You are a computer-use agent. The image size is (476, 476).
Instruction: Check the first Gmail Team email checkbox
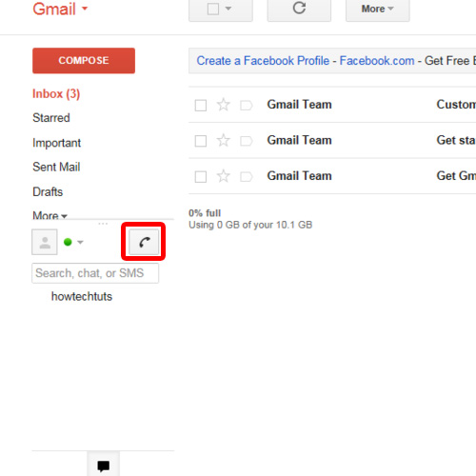pos(201,106)
